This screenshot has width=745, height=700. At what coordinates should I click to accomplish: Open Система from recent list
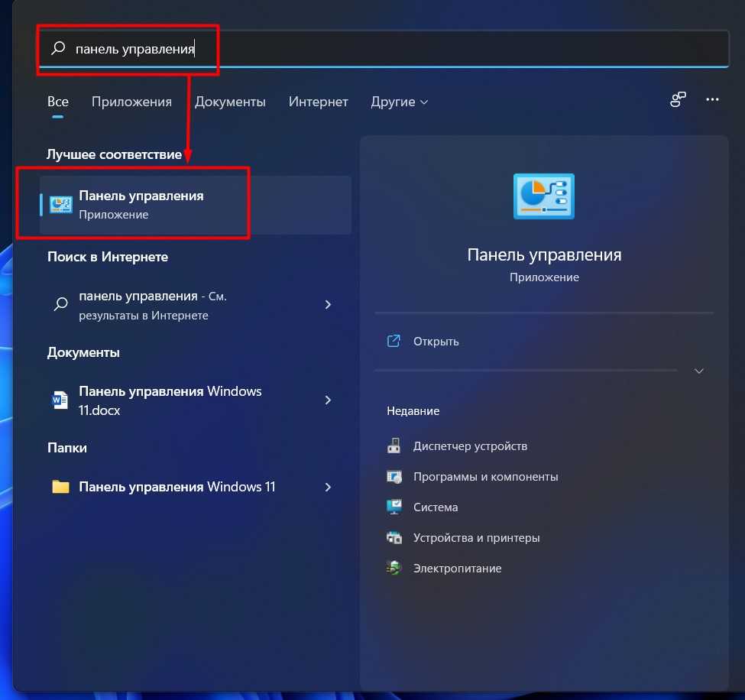coord(436,507)
